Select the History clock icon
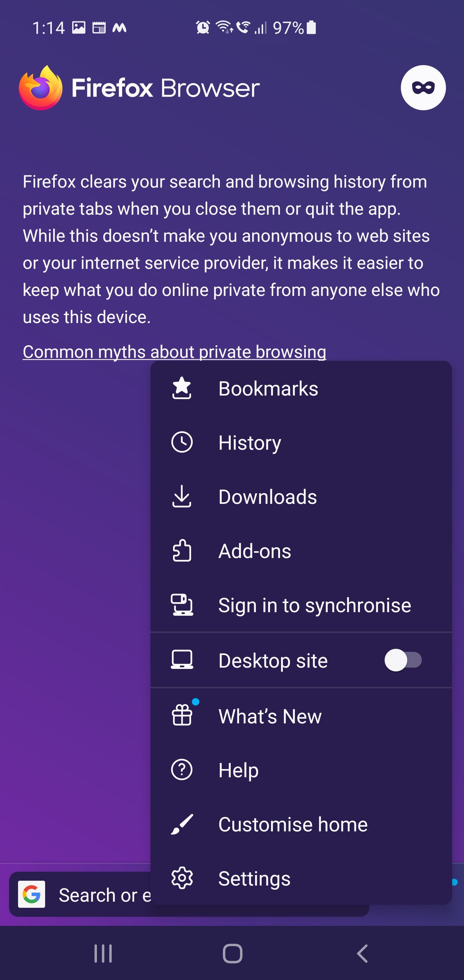 pyautogui.click(x=182, y=442)
